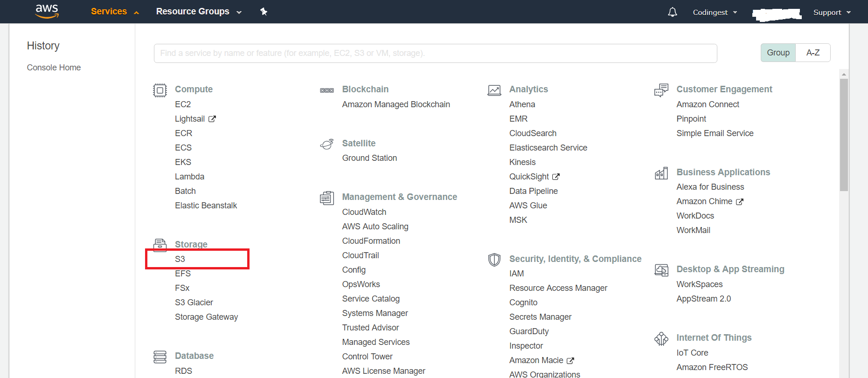868x378 pixels.
Task: Click the services list vertical scrollbar
Action: pyautogui.click(x=844, y=135)
